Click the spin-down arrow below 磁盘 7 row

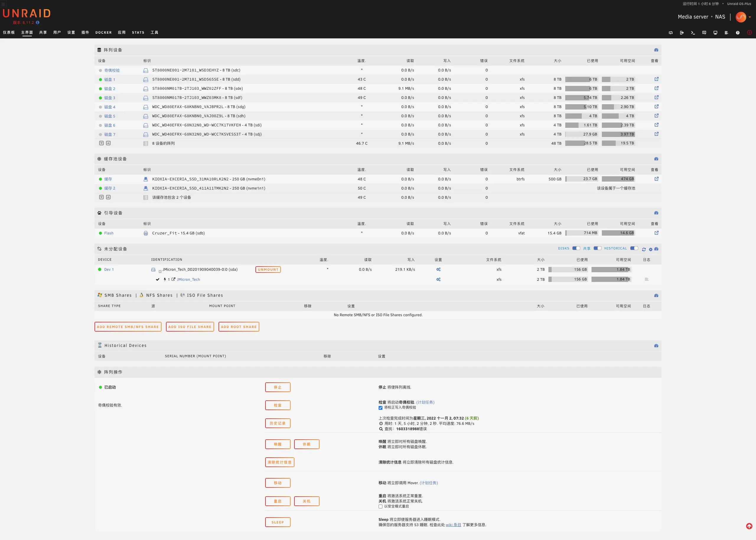(x=102, y=143)
